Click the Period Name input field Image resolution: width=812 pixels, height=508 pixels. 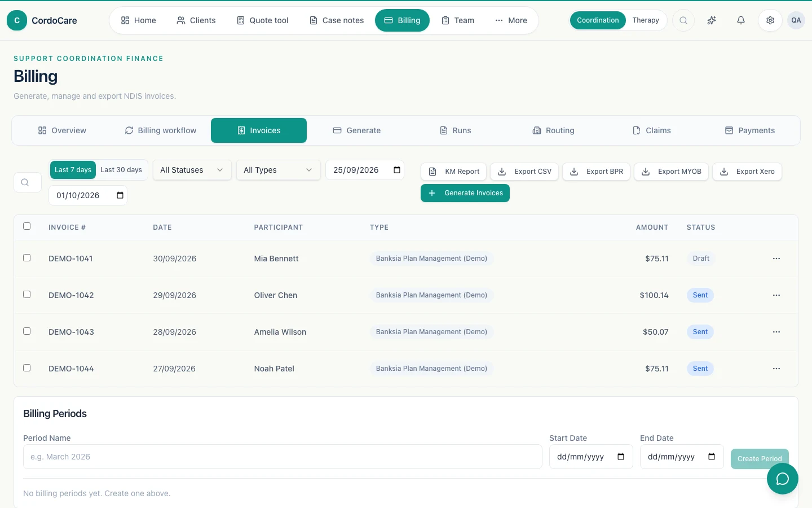[283, 457]
